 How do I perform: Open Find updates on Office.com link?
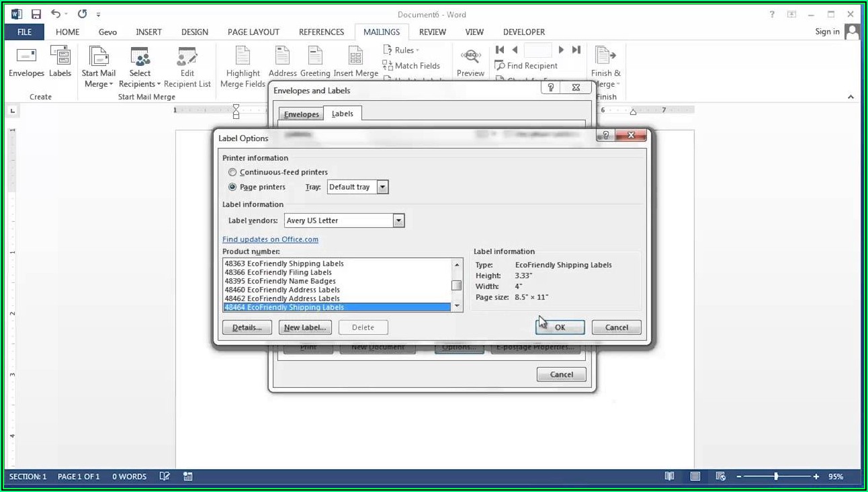click(x=270, y=239)
